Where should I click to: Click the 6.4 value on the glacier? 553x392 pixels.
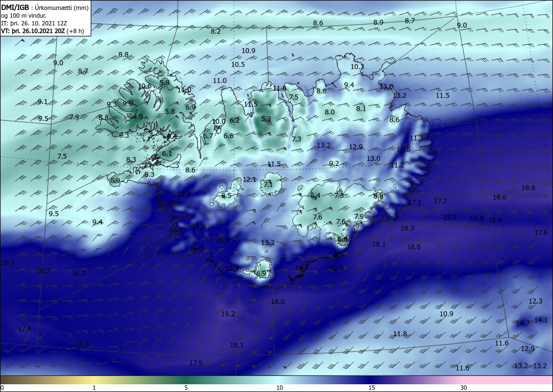[315, 195]
